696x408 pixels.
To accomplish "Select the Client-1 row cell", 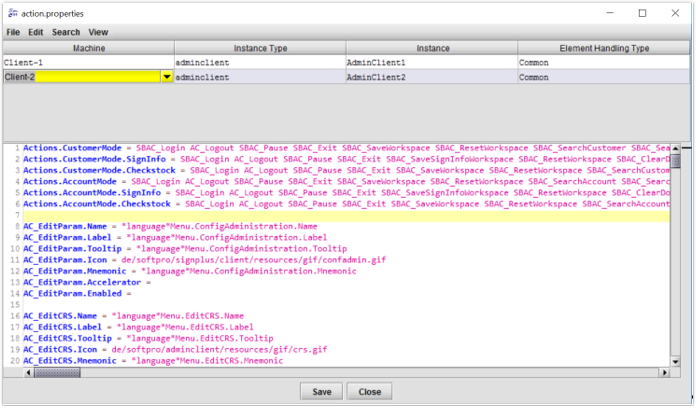I will (x=88, y=62).
